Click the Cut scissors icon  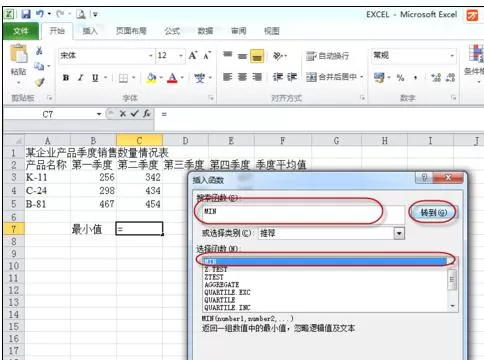tap(39, 51)
